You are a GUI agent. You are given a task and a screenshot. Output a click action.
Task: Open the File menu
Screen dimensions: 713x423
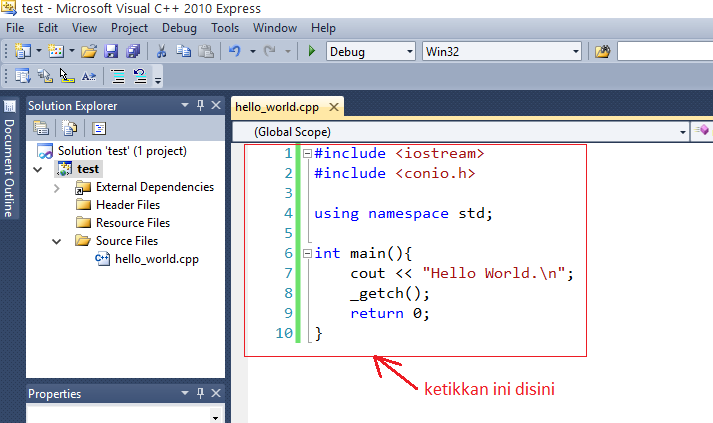click(x=15, y=28)
